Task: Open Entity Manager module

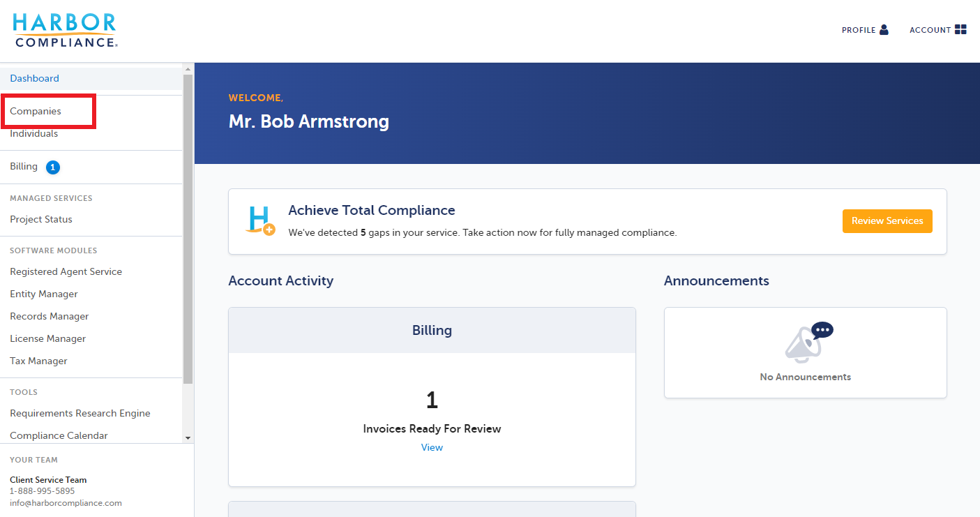Action: click(44, 294)
